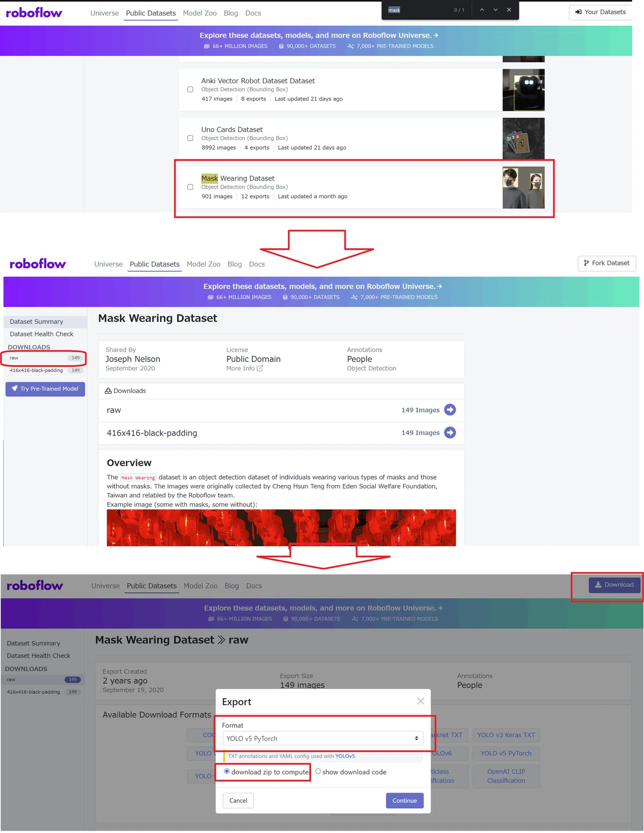This screenshot has height=833, width=644.
Task: Tick the Anki Vector Robot Dataset checkbox
Action: pos(190,90)
